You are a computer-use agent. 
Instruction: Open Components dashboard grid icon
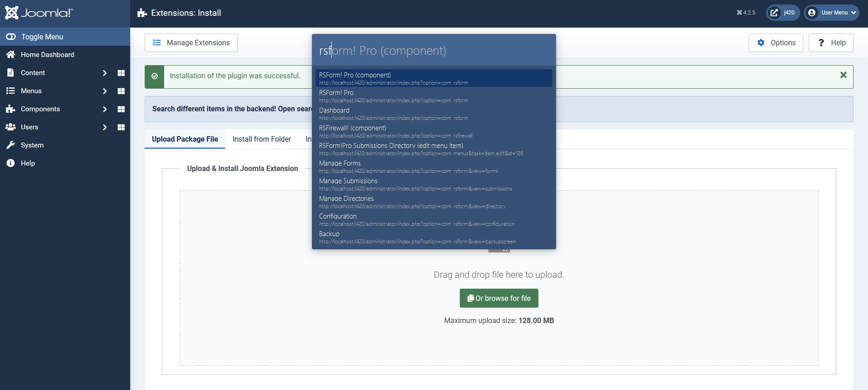(121, 109)
